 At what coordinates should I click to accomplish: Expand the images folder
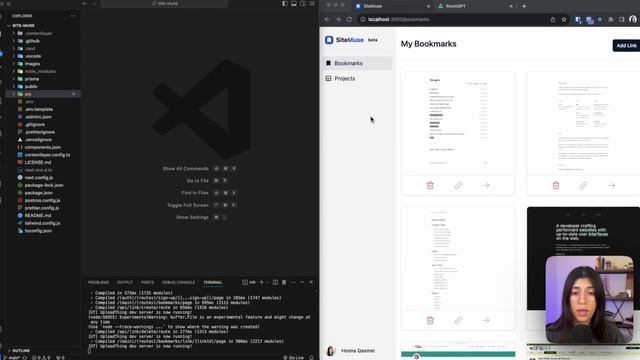pyautogui.click(x=32, y=64)
